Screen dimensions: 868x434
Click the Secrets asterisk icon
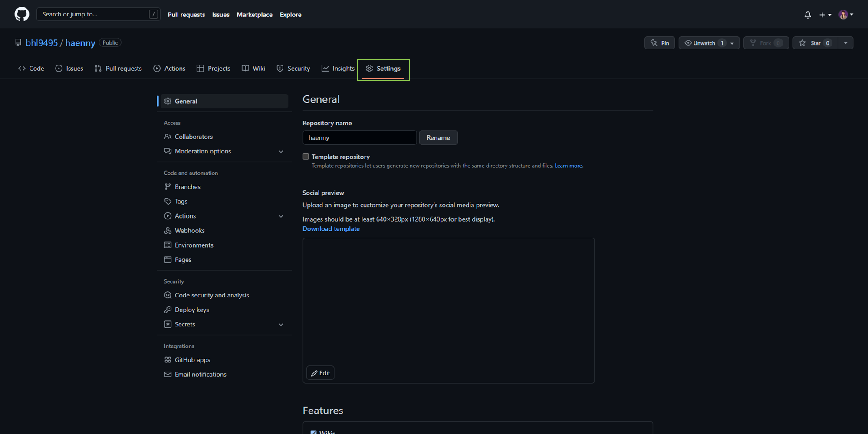pyautogui.click(x=168, y=324)
